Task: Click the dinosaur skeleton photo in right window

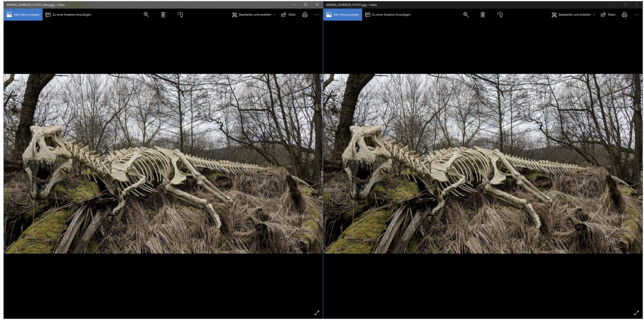Action: point(483,163)
